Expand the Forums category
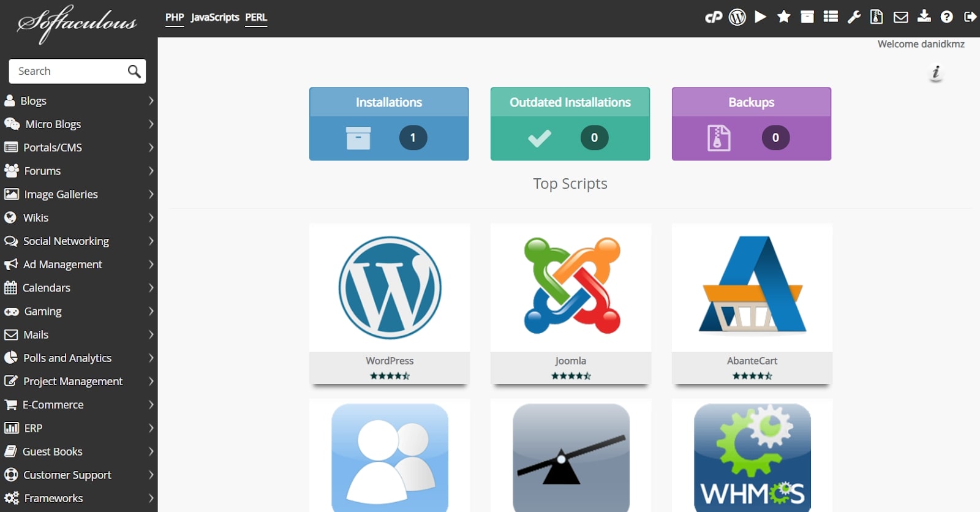980x512 pixels. point(78,171)
